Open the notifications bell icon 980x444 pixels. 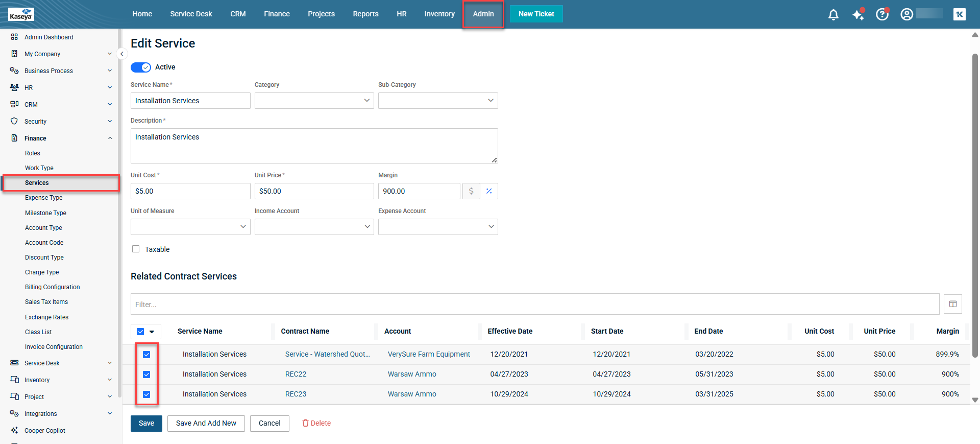833,14
